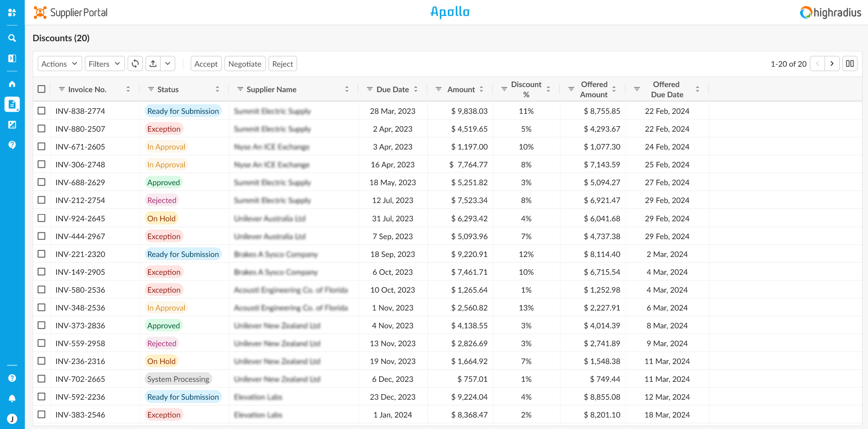The height and width of the screenshot is (429, 868).
Task: Select checkbox for INV-688-2629
Action: pos(41,182)
